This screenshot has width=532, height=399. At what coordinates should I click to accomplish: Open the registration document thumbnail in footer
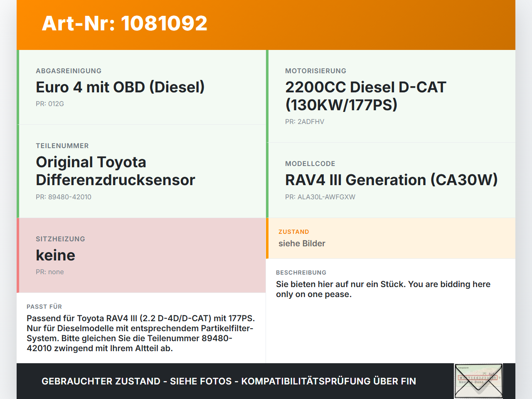tap(478, 381)
